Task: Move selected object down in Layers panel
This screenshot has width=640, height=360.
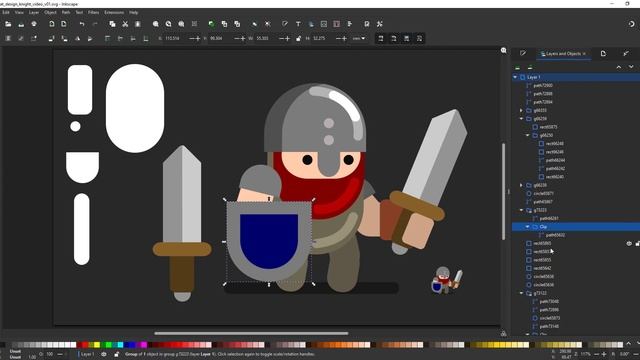Action: click(x=631, y=67)
